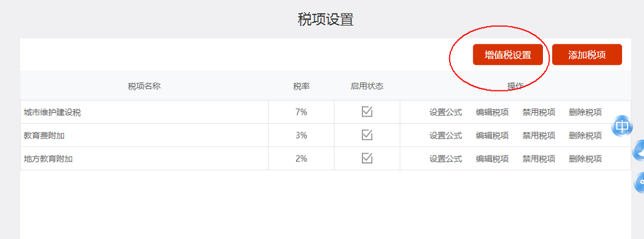
Task: Click 编辑税项 for 地方教育附加
Action: point(492,159)
